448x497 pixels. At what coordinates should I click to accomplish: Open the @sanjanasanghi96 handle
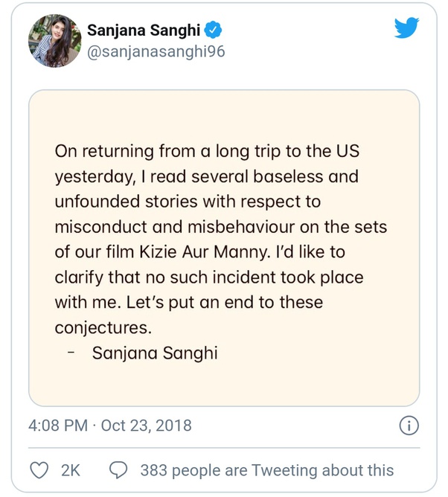tap(156, 52)
